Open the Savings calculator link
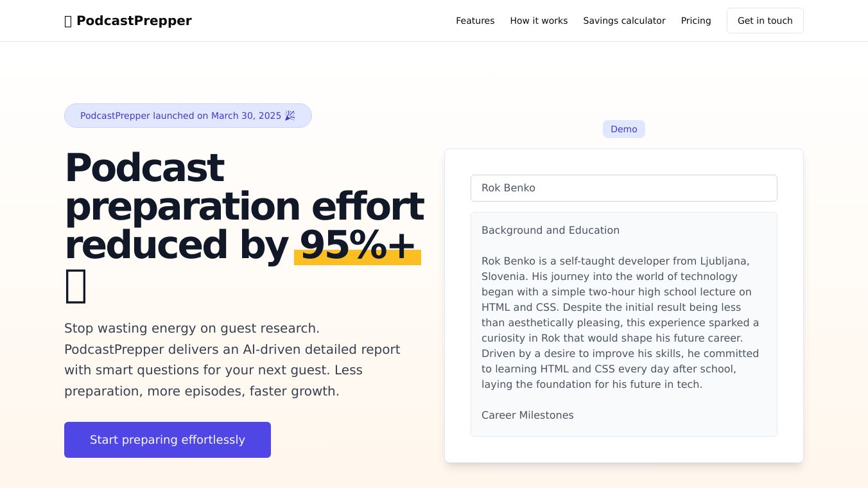 click(x=624, y=21)
